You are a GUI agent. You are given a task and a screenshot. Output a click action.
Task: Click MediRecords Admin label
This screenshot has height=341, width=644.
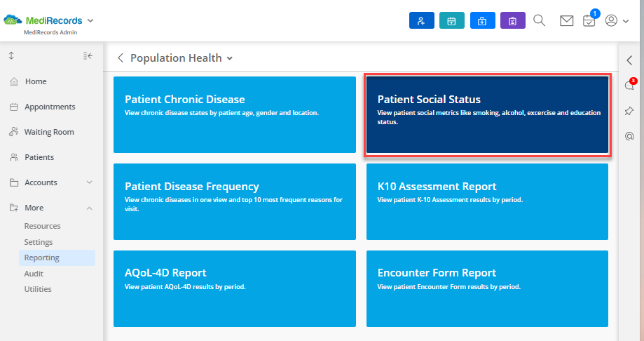click(50, 32)
